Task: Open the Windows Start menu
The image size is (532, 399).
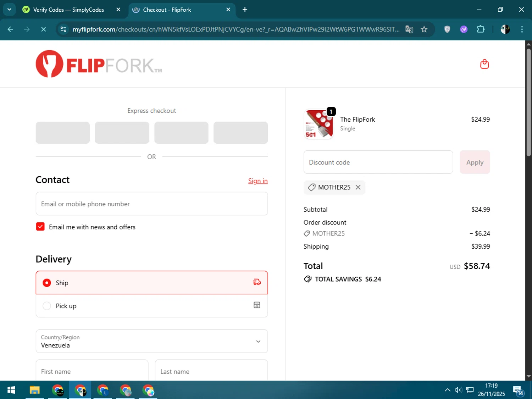Action: click(x=11, y=390)
